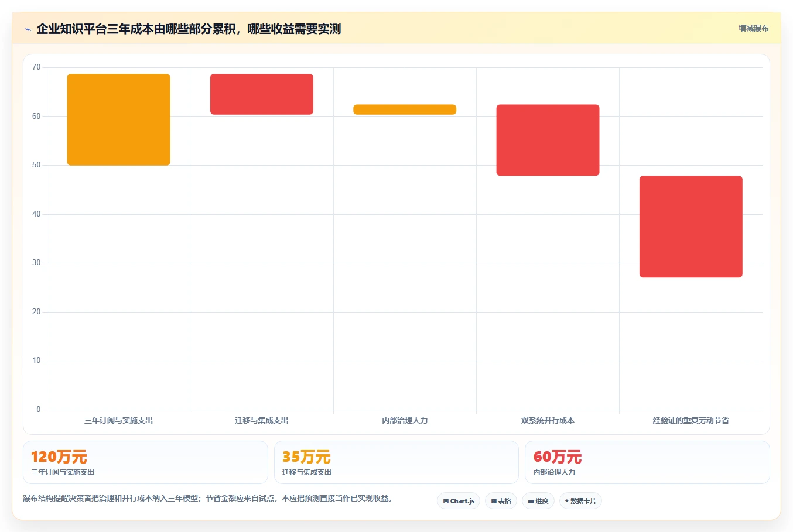Click the 内部治理人力 axis label
793x532 pixels.
point(405,420)
